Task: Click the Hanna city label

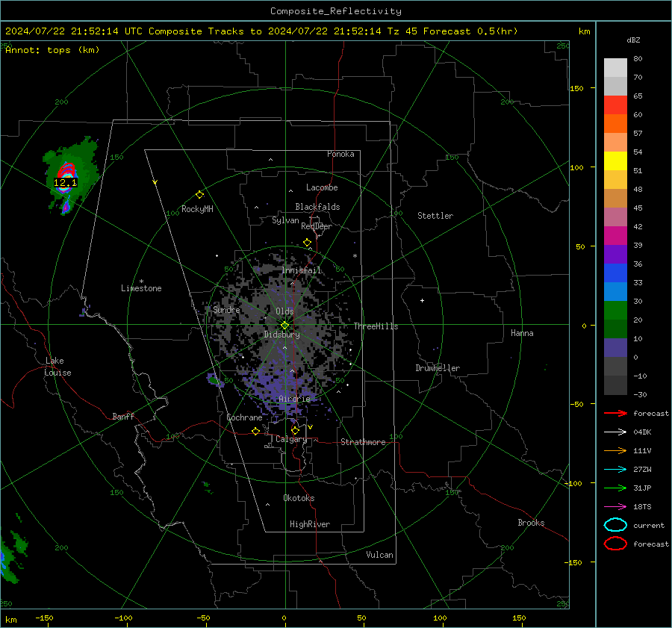Action: [522, 333]
